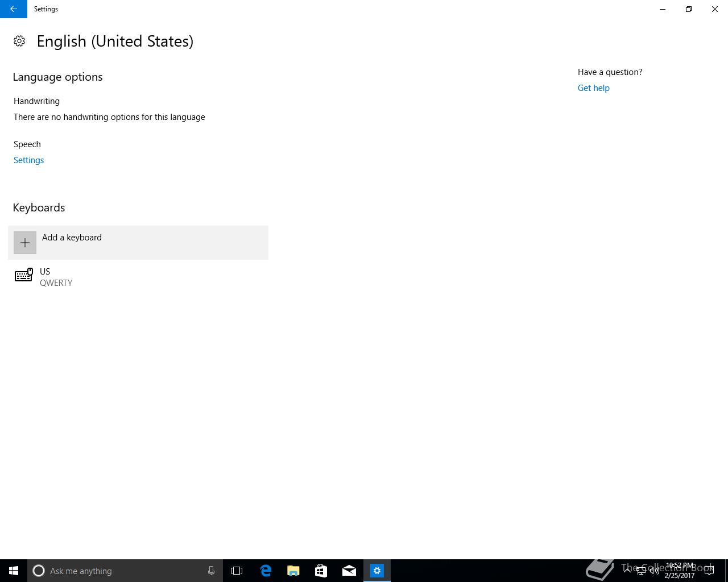This screenshot has width=728, height=582.
Task: Click the gear icon beside English (United States)
Action: (x=19, y=41)
